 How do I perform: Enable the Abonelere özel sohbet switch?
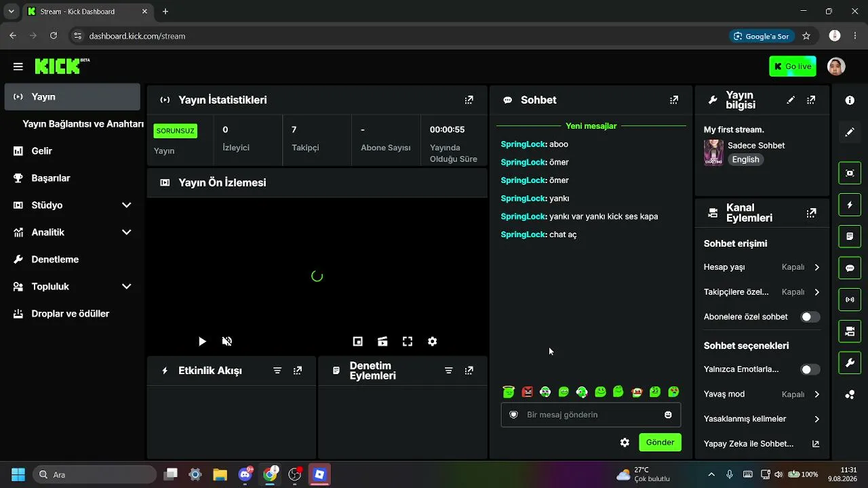[x=810, y=317]
